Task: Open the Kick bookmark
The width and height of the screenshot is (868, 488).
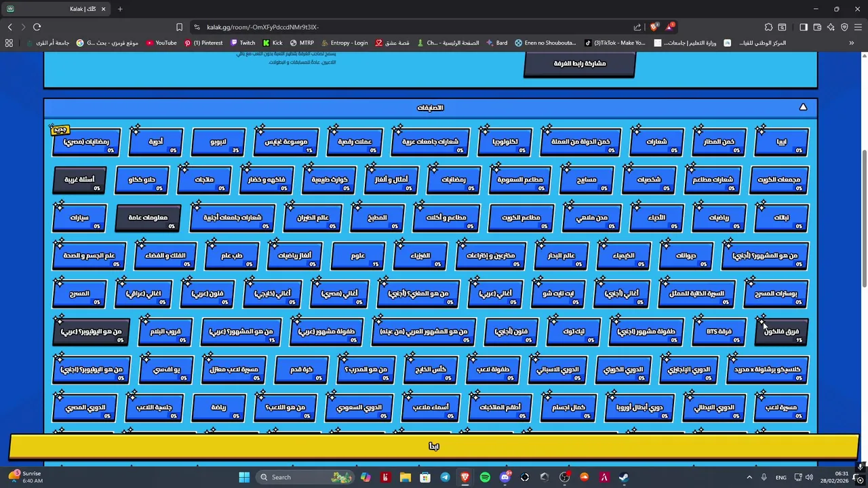Action: point(272,43)
